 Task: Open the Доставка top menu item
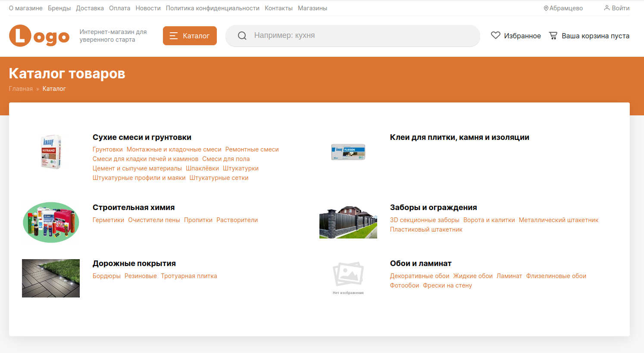click(x=90, y=8)
